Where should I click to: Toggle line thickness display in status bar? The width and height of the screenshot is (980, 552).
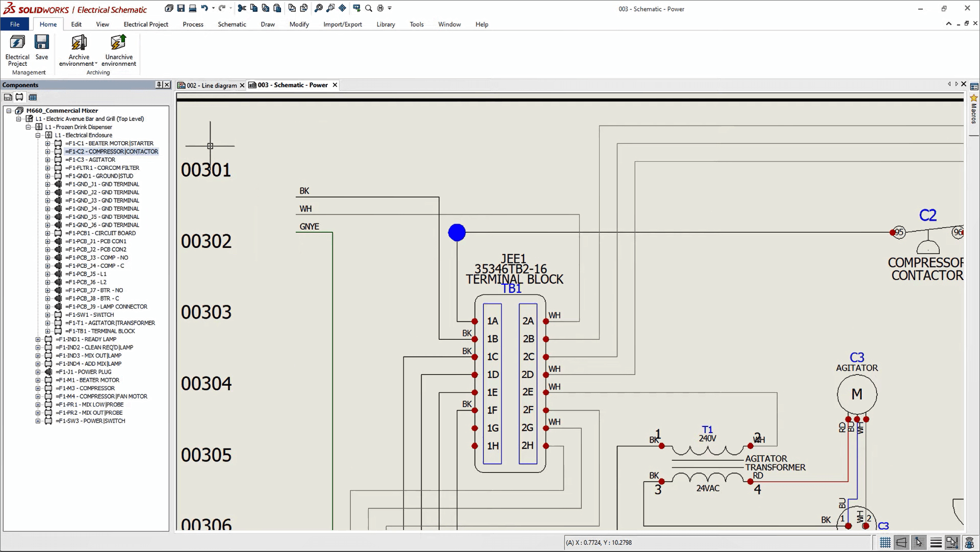pyautogui.click(x=936, y=543)
